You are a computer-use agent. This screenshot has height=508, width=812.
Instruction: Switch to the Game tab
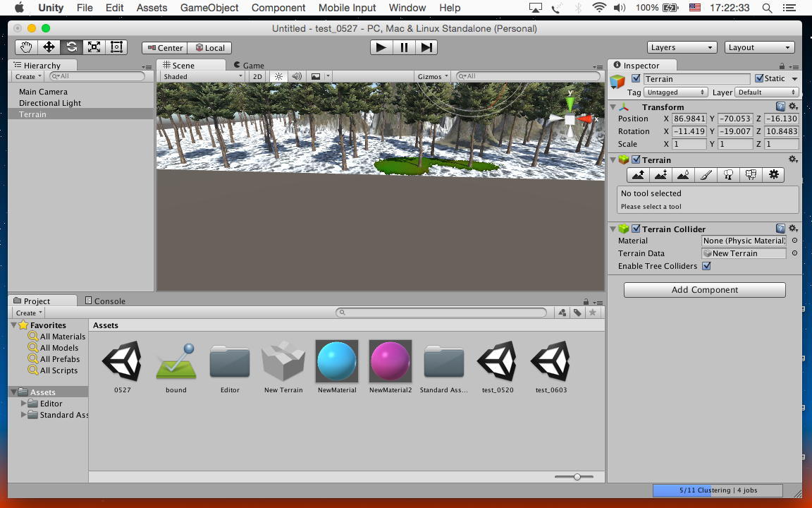pyautogui.click(x=249, y=65)
